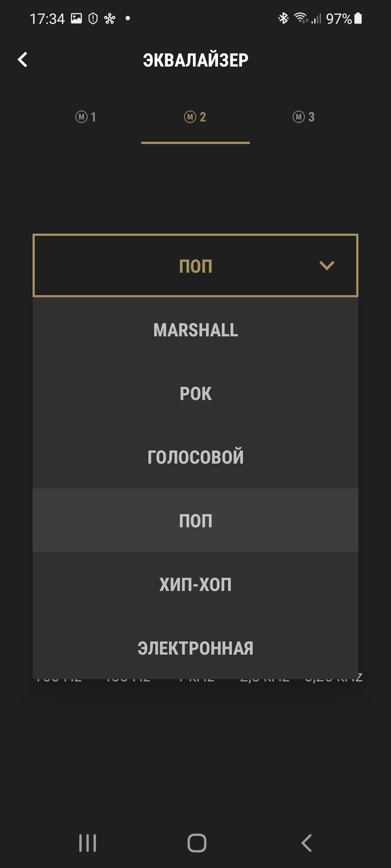Select the РОК equalizer preset

[195, 393]
